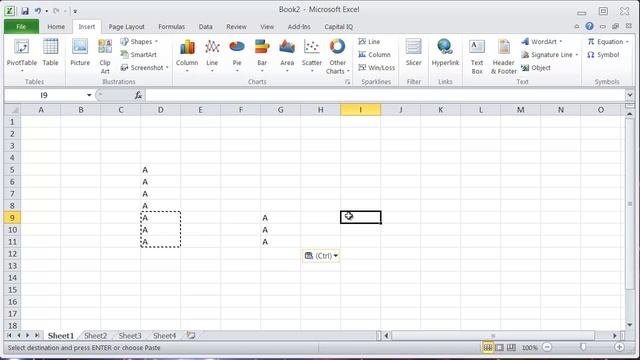Viewport: 640px width, 360px height.
Task: Open Other Charts gallery
Action: coord(338,57)
